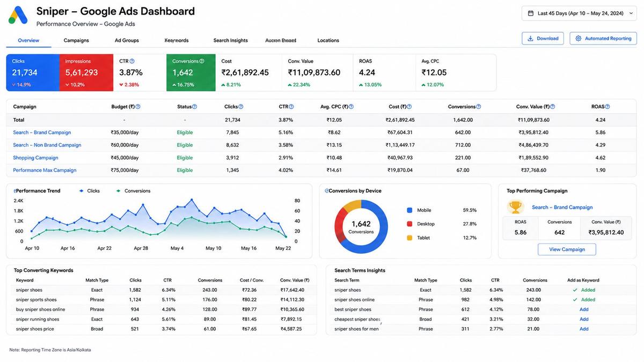644x362 pixels.
Task: Click info icon beside Clicks column header
Action: point(241,107)
